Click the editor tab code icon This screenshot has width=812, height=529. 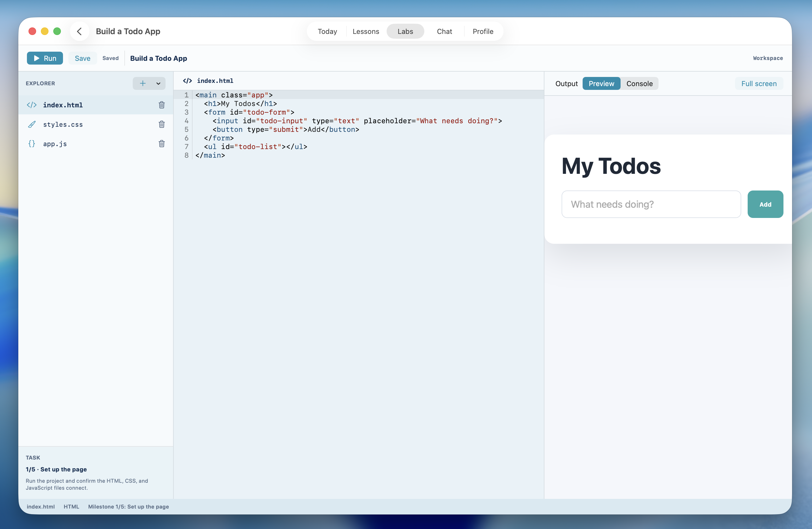187,81
